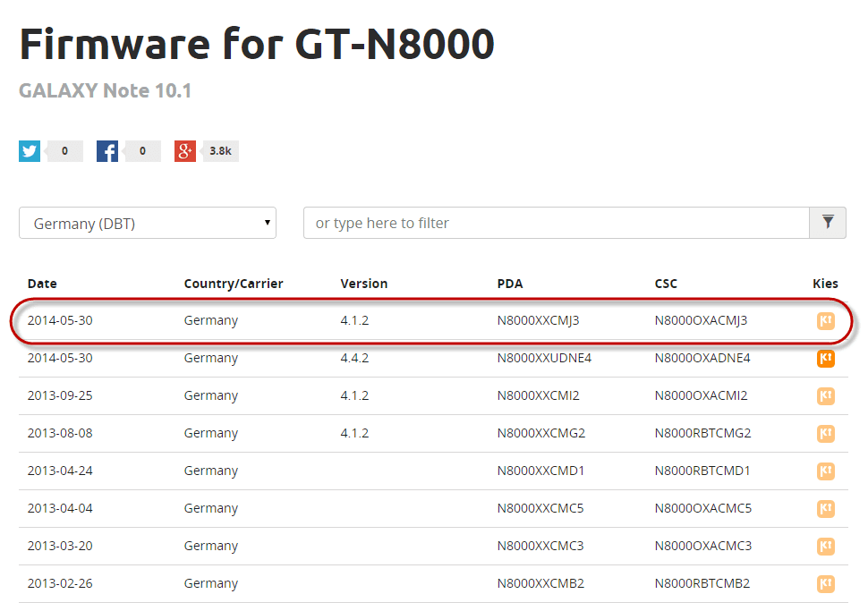The image size is (868, 611).
Task: Select CSC value N8000OXADNE4
Action: click(x=702, y=358)
